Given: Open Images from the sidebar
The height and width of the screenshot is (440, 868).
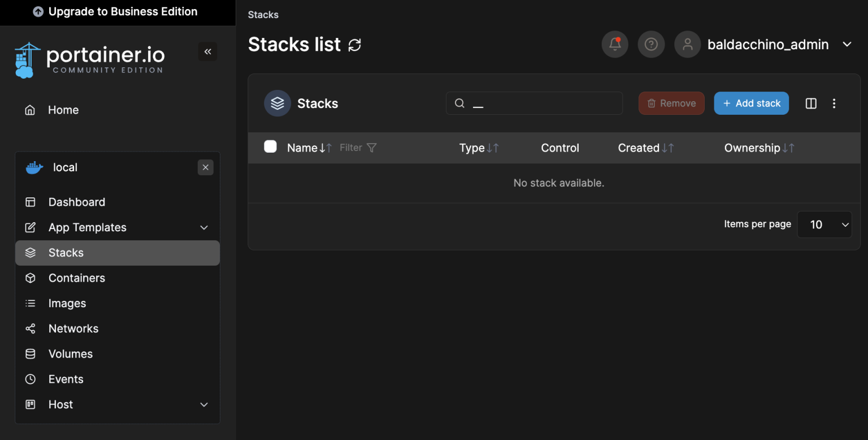Looking at the screenshot, I should 31,303.
